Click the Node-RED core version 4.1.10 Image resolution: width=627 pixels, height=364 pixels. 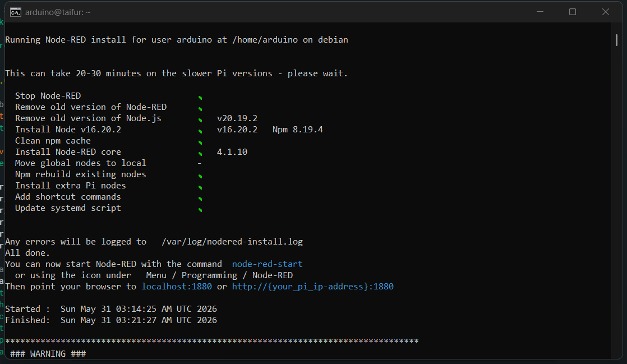pos(232,152)
